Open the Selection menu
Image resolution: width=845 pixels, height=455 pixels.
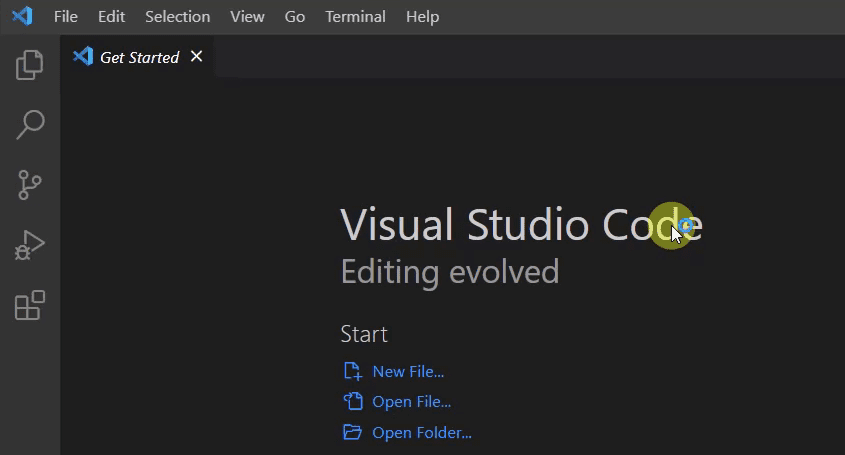177,17
